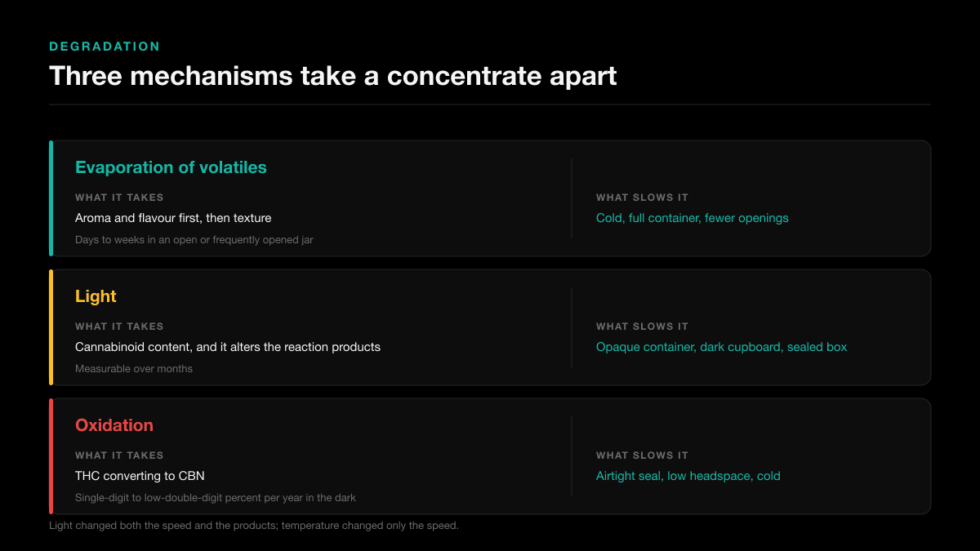
Task: Select the yellow Light heading
Action: (x=96, y=296)
